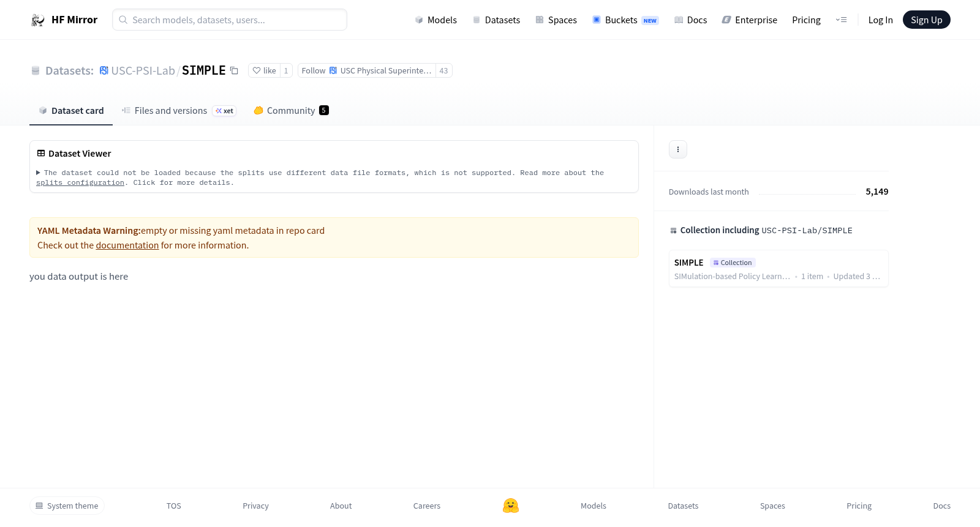
Task: Open the TOS footer link
Action: (174, 506)
